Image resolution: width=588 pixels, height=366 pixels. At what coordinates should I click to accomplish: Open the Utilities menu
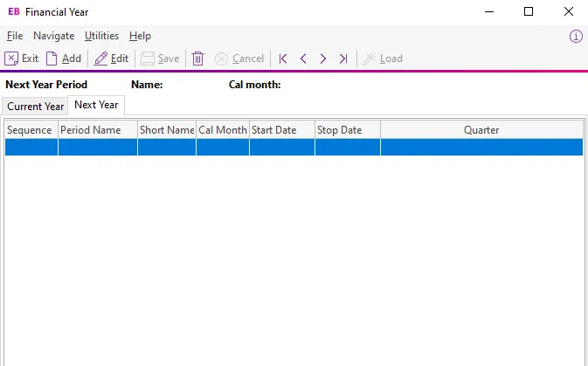pyautogui.click(x=102, y=36)
